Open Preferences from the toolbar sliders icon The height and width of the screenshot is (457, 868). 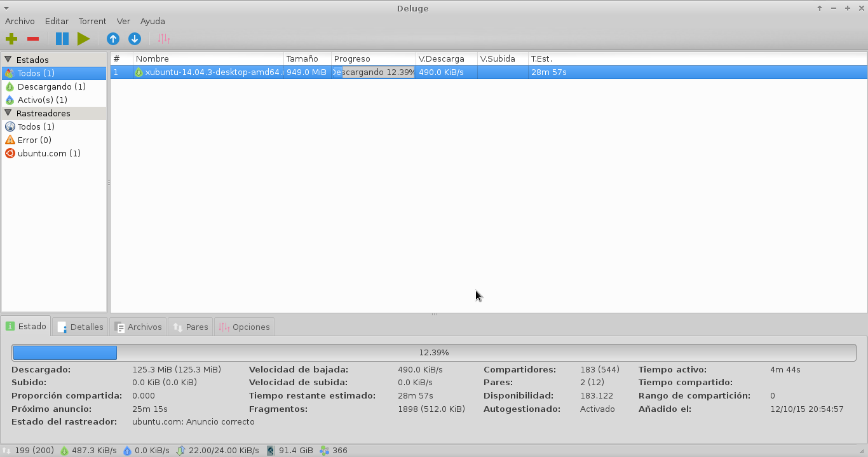coord(163,39)
